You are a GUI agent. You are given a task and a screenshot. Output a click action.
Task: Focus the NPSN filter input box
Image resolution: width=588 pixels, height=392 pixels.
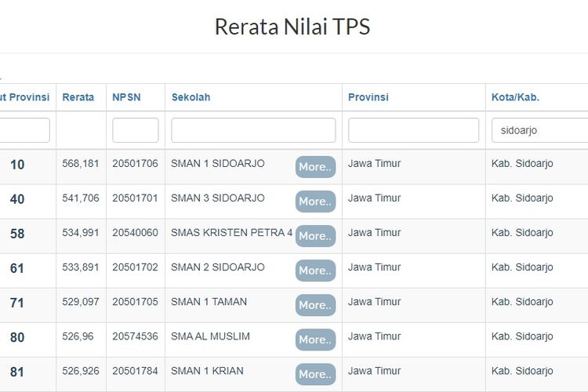136,130
